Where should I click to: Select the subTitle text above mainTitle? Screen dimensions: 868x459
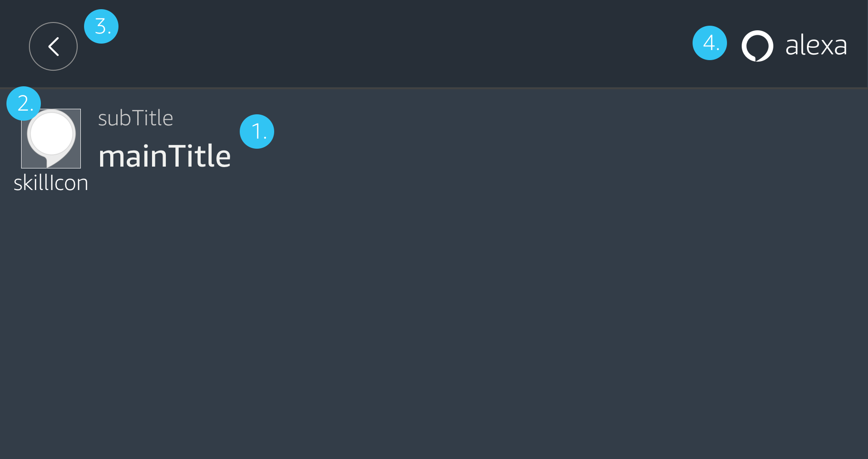[x=135, y=118]
